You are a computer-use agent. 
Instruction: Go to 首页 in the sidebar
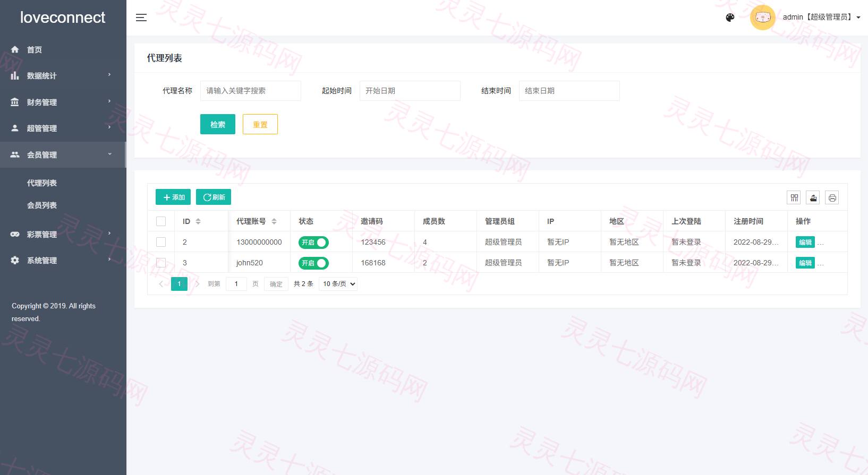coord(35,50)
